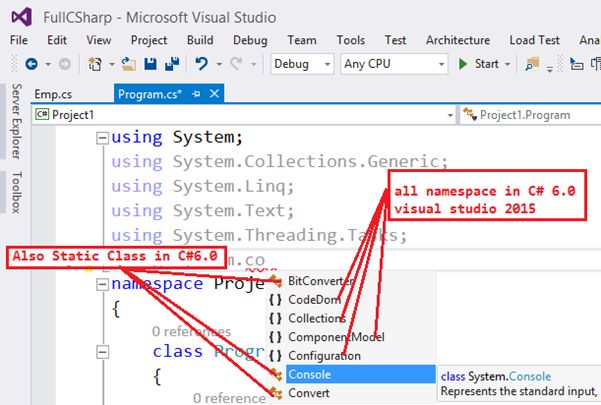Screen dimensions: 601x405
Task: Select Collections in the IntelliSense list
Action: [x=317, y=318]
